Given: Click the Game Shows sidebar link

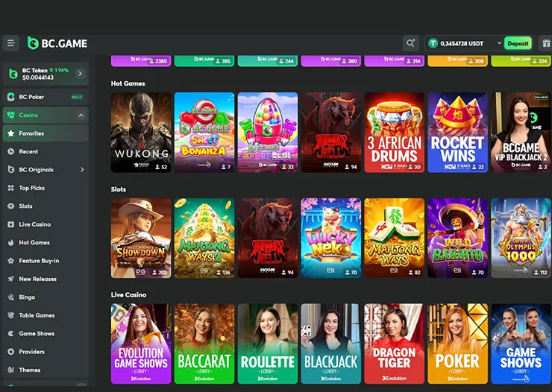Looking at the screenshot, I should (46, 333).
